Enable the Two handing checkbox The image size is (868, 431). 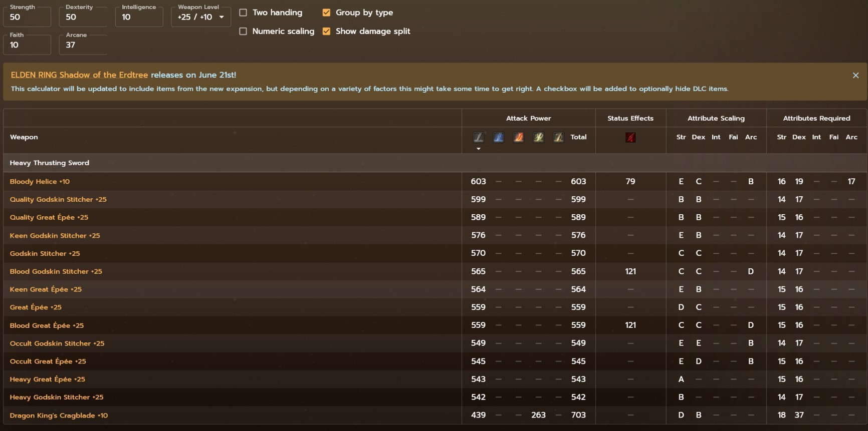[x=243, y=13]
